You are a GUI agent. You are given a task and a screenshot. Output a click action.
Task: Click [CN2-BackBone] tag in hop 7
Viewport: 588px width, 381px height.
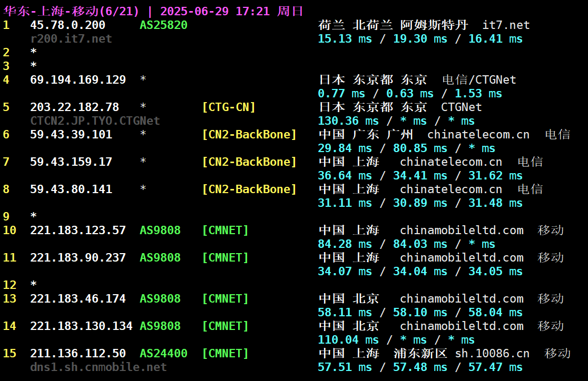coord(249,162)
